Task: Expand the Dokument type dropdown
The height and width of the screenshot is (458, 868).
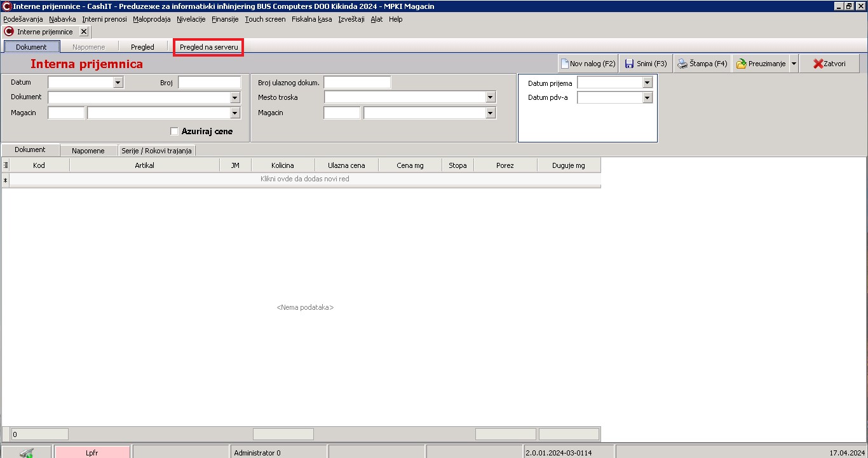Action: coord(235,97)
